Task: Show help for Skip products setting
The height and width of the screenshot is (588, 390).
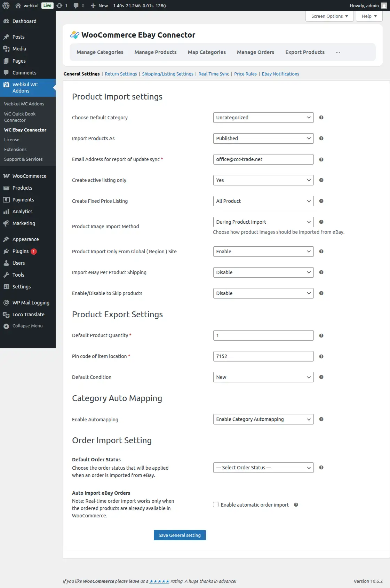Action: pyautogui.click(x=321, y=293)
